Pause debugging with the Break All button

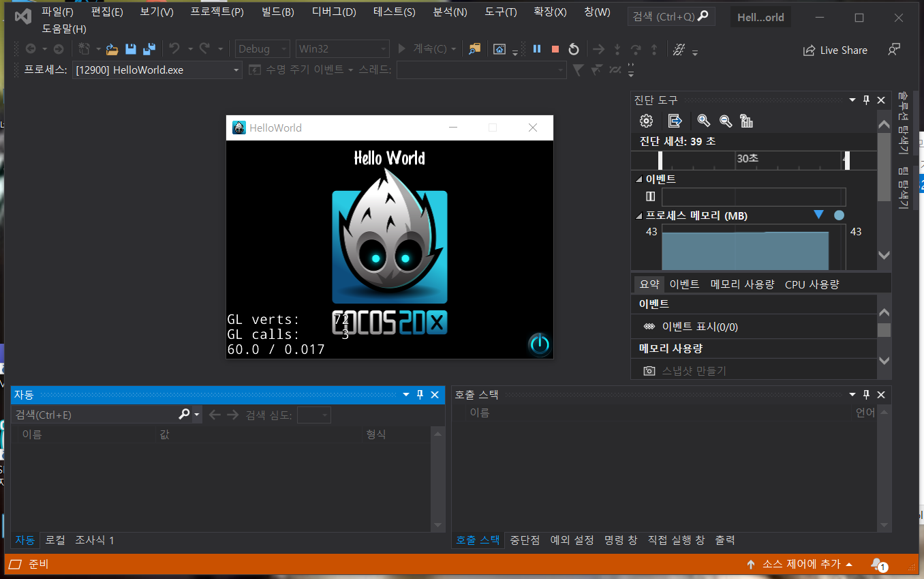point(537,49)
